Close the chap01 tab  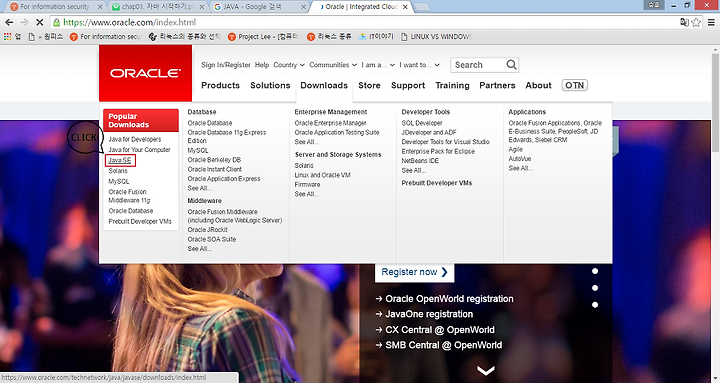tap(202, 7)
